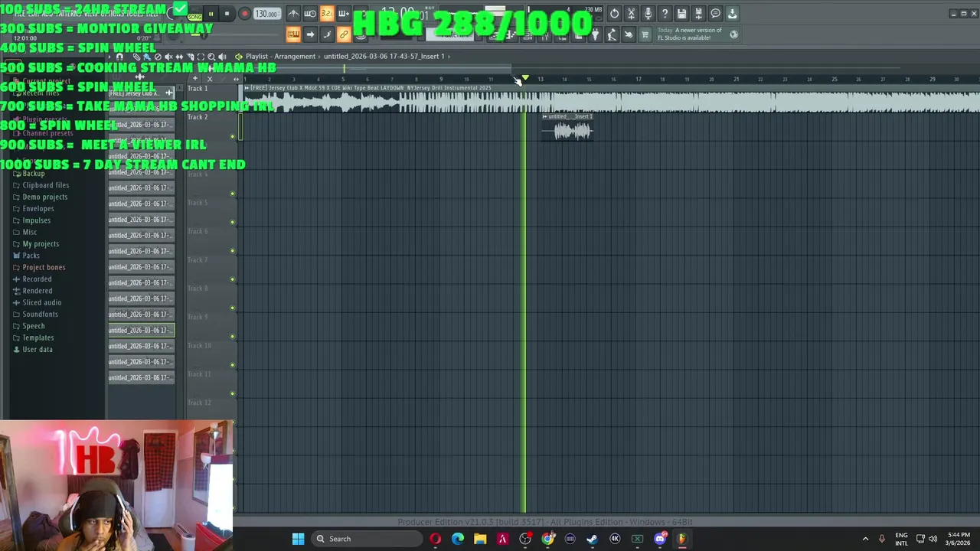This screenshot has width=980, height=551.
Task: Open the Templates folder
Action: click(x=38, y=338)
